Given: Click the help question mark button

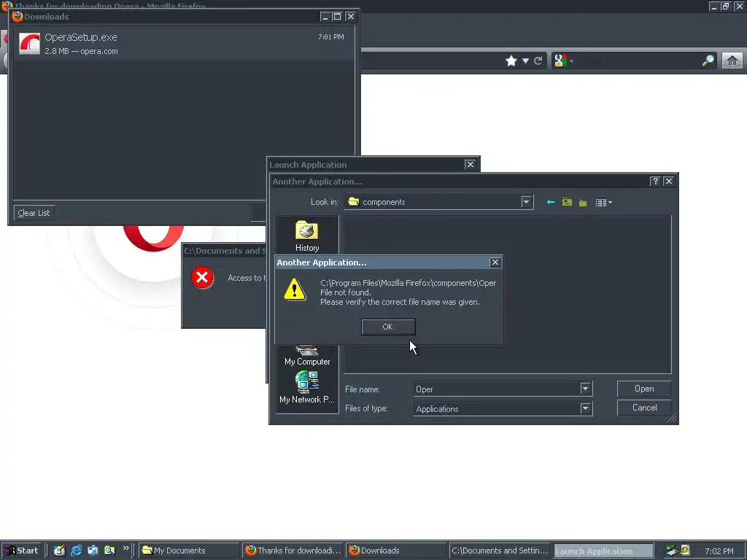Looking at the screenshot, I should tap(655, 181).
